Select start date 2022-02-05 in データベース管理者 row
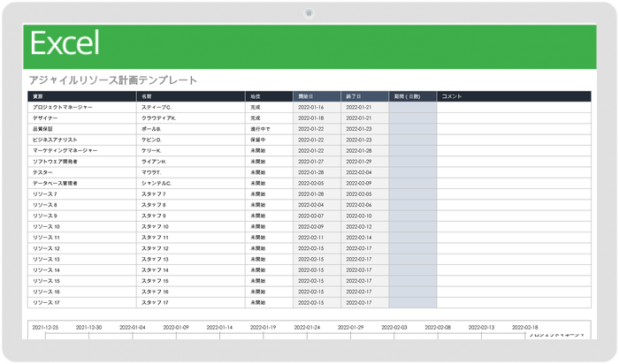The height and width of the screenshot is (364, 619). click(317, 183)
